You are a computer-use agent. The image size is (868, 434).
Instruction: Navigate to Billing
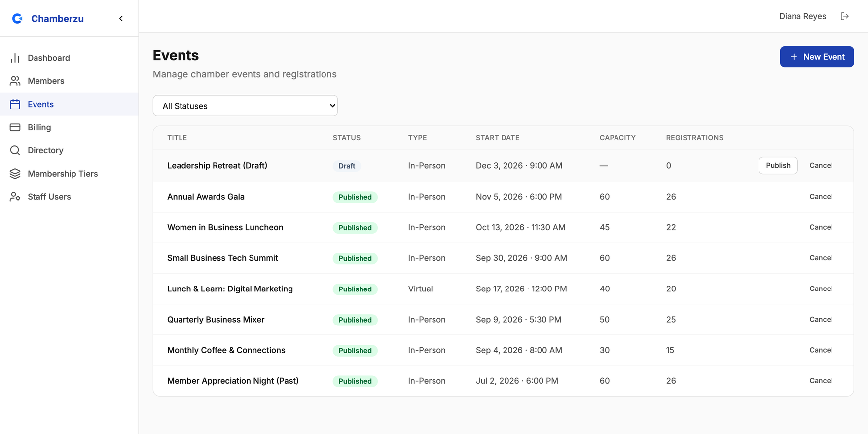pos(69,127)
